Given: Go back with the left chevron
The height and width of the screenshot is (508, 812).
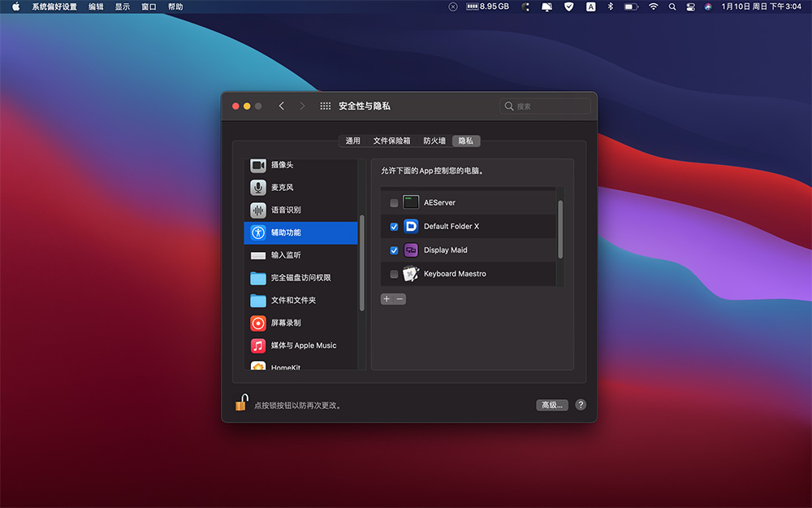Looking at the screenshot, I should point(281,106).
